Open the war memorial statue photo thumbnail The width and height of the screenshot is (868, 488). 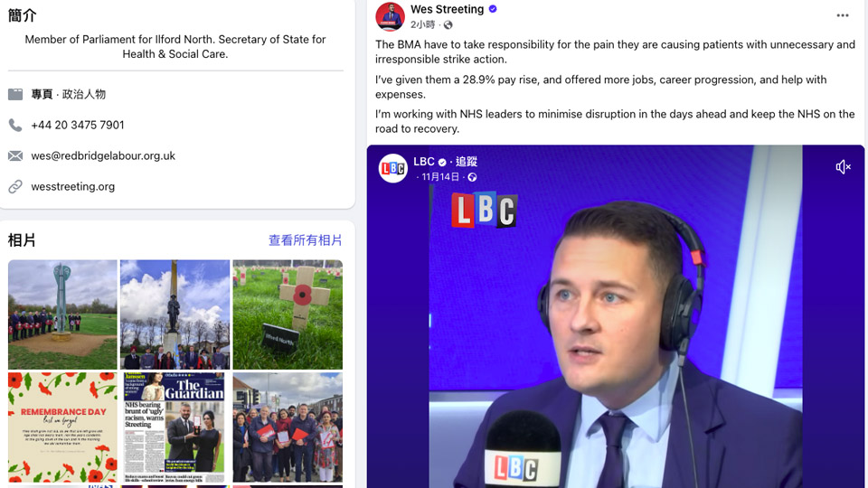coord(175,314)
